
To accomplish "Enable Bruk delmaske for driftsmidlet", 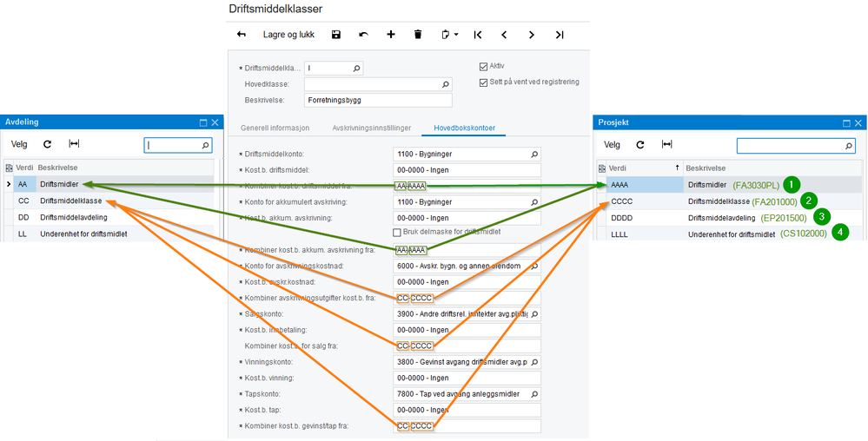I will click(397, 233).
